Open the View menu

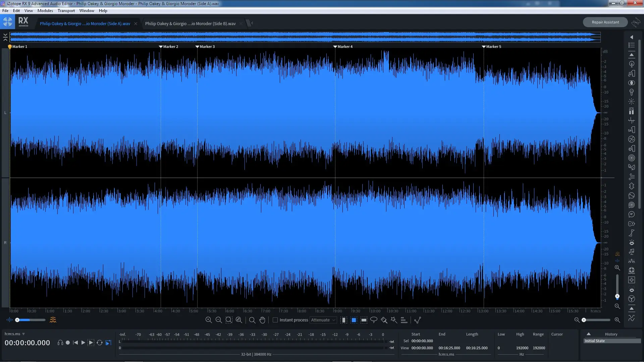(x=29, y=11)
